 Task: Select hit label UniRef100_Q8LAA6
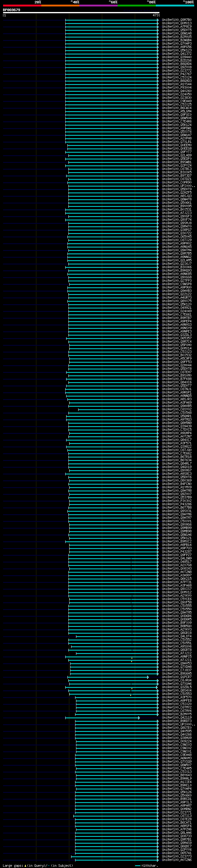coord(177,833)
